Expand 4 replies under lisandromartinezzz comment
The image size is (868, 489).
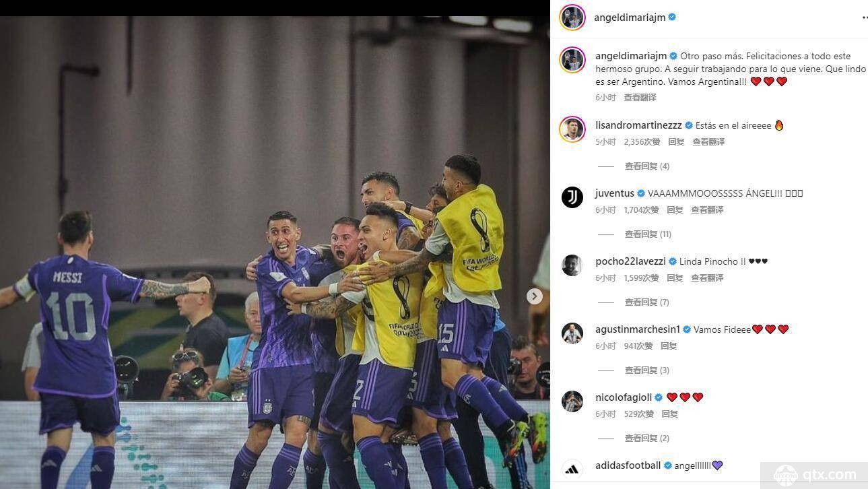coord(646,166)
